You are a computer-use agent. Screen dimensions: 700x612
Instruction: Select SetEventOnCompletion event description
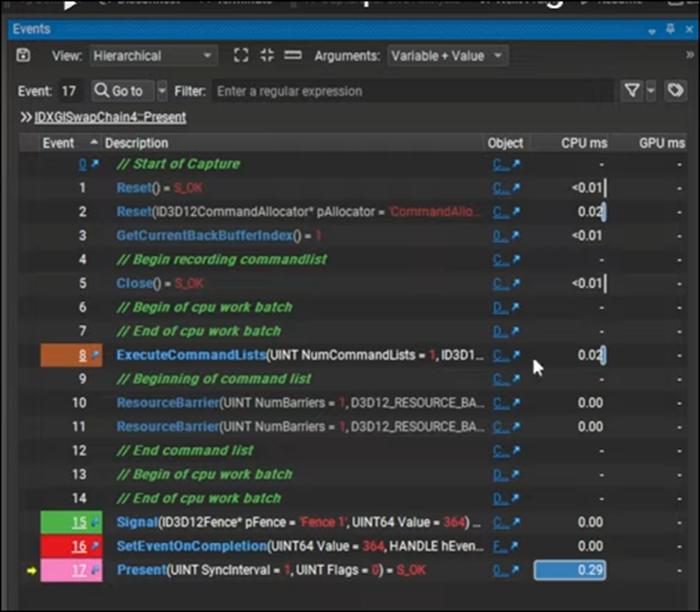tap(300, 546)
